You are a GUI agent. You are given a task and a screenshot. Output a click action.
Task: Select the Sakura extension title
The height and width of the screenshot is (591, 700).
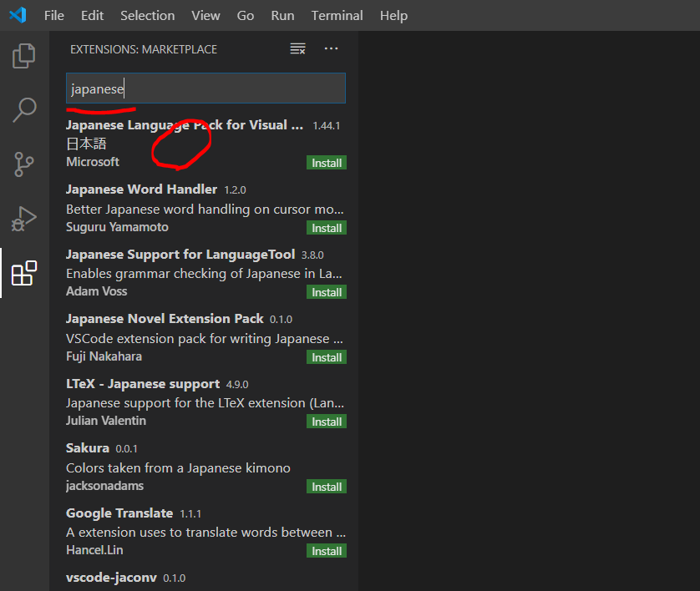point(88,447)
